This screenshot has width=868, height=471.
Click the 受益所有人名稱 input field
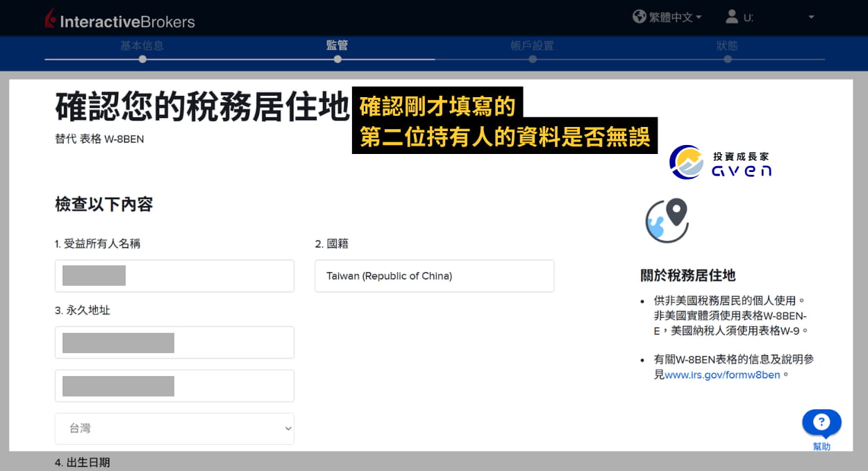tap(174, 275)
